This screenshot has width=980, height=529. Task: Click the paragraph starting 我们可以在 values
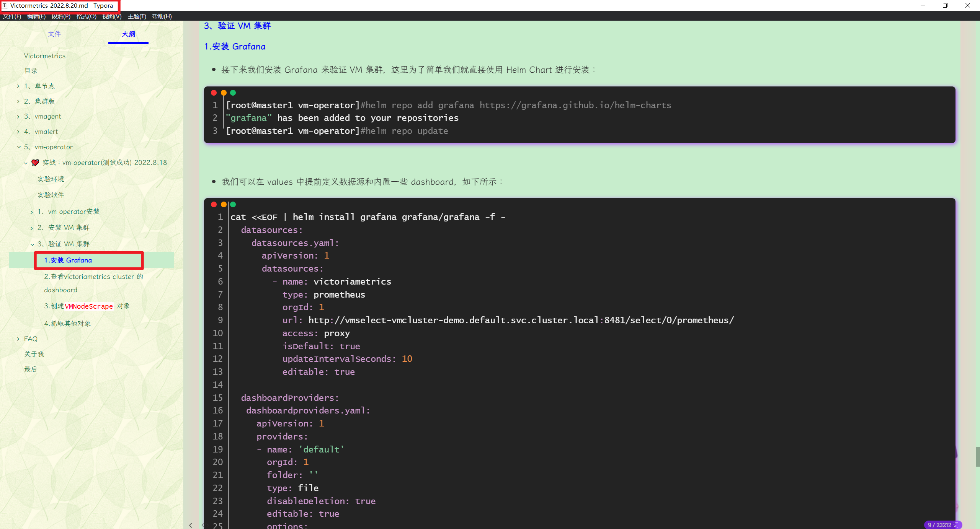363,182
